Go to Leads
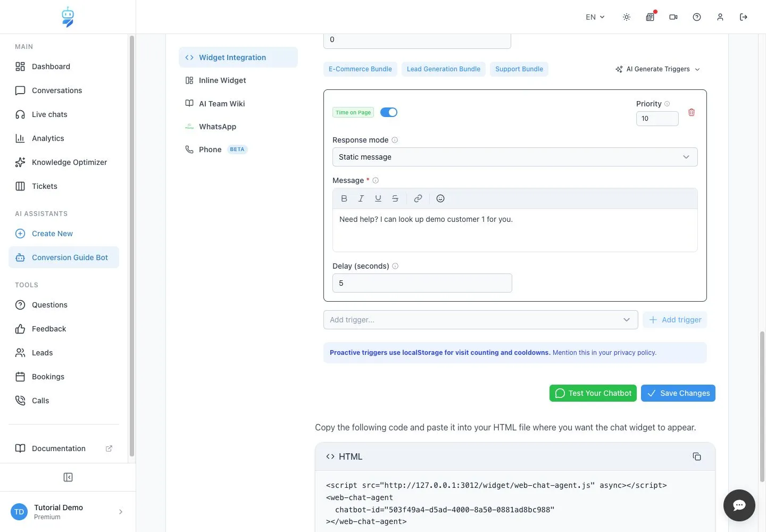 click(64, 353)
